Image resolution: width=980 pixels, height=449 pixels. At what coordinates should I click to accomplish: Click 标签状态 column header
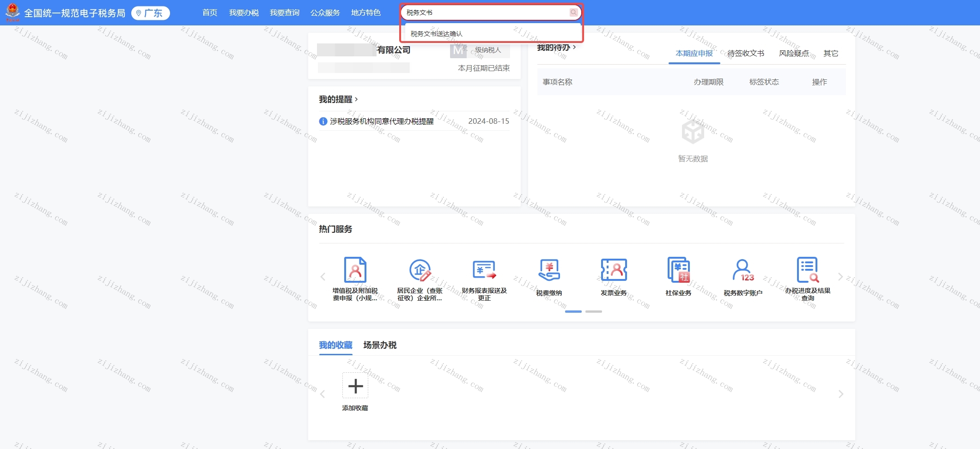pyautogui.click(x=764, y=82)
